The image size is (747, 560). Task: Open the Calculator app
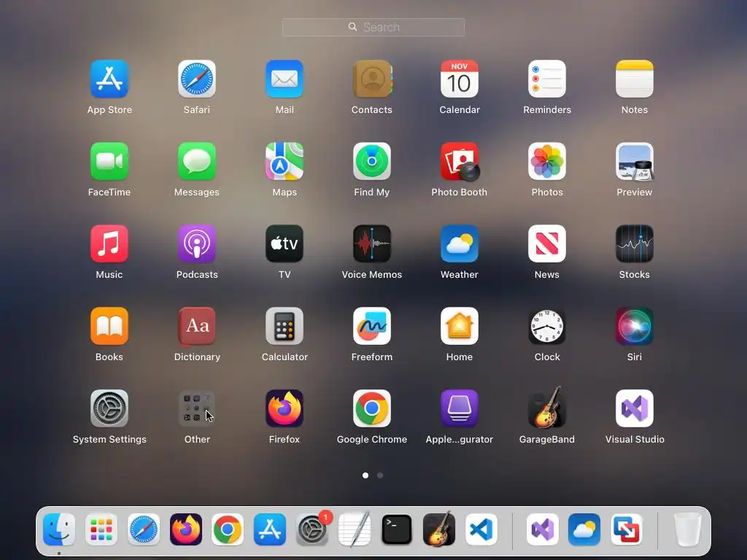[x=285, y=326]
